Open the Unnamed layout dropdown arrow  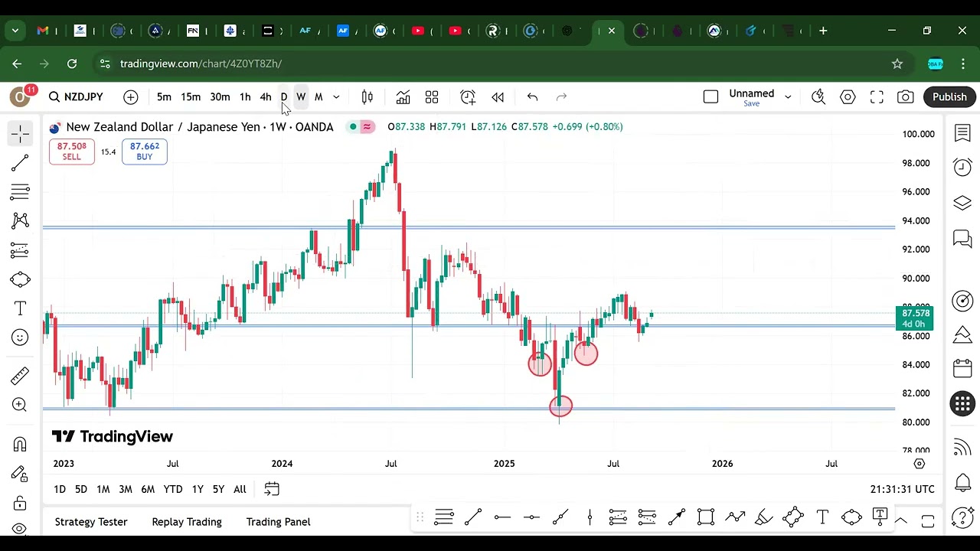click(788, 97)
